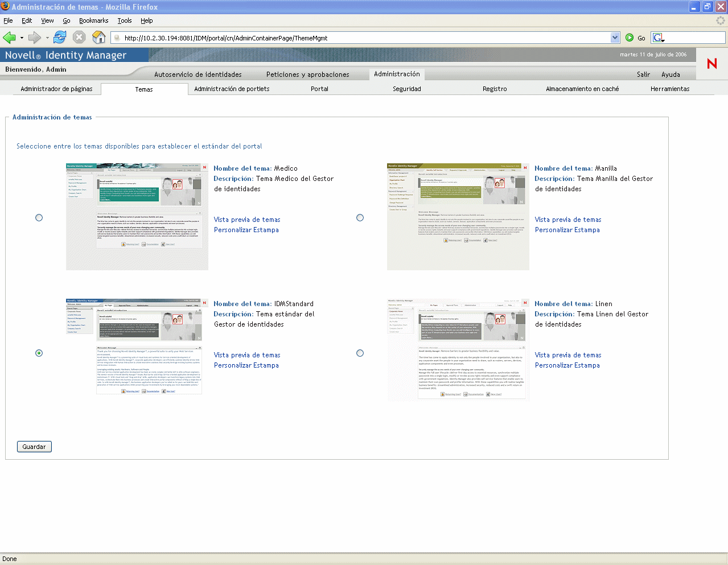Click Vista previa de temas for IDMStandard
Viewport: 728px width, 565px height.
(x=247, y=355)
